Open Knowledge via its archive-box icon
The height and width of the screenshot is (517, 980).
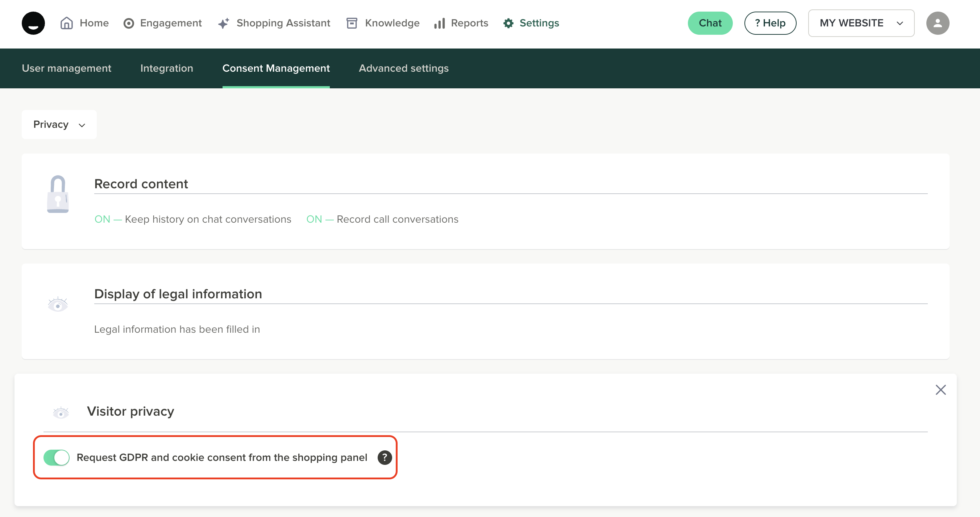(x=352, y=23)
